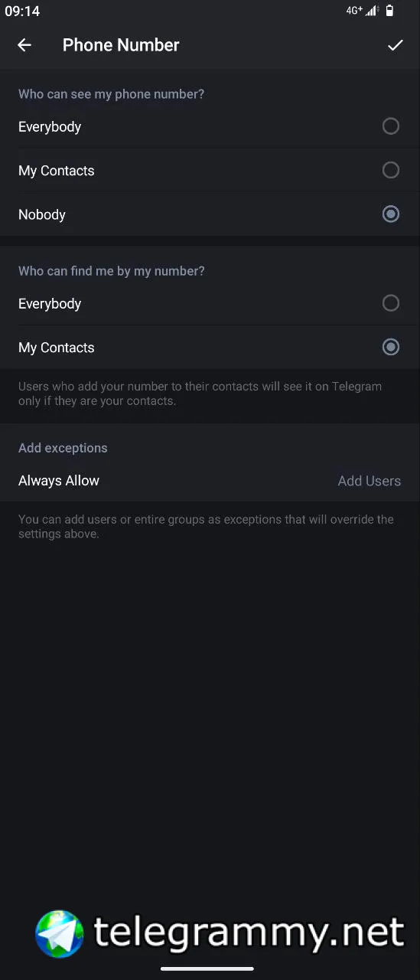The image size is (420, 980).
Task: Choose the Nobody radio button
Action: pos(391,214)
